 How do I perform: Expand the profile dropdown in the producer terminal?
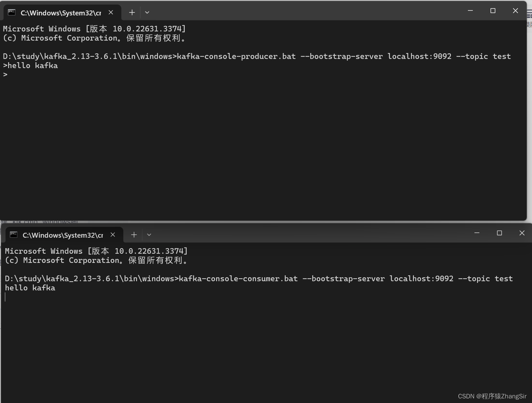(x=147, y=12)
